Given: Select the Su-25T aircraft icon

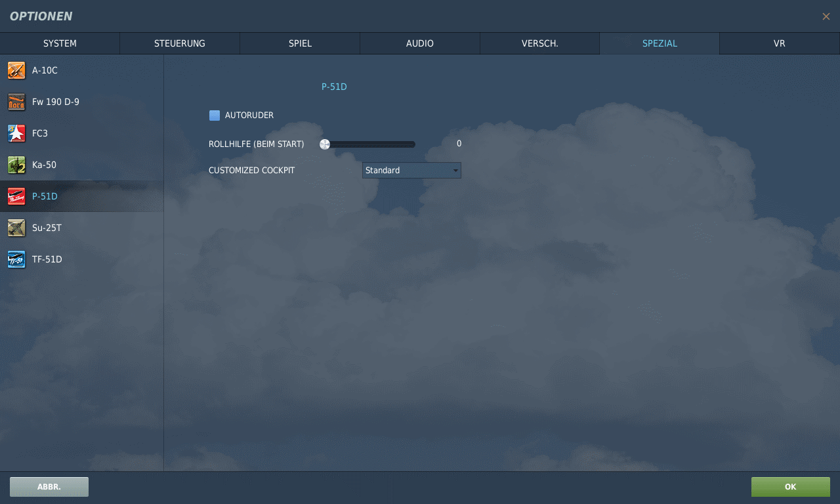Looking at the screenshot, I should click(x=16, y=228).
